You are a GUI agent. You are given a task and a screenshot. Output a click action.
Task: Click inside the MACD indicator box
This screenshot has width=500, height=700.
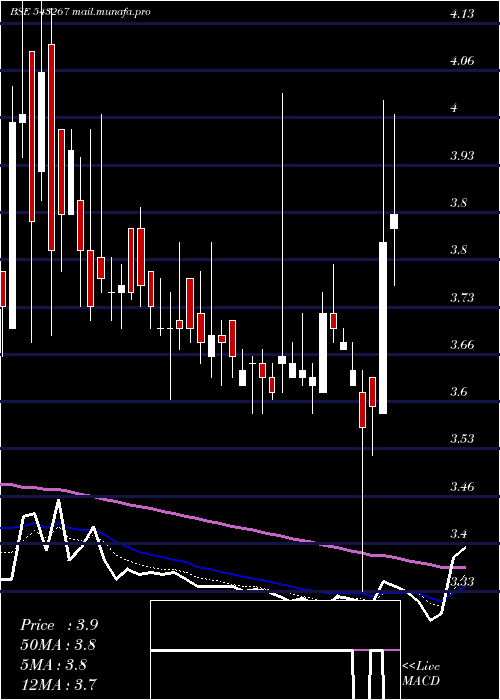coord(275,650)
